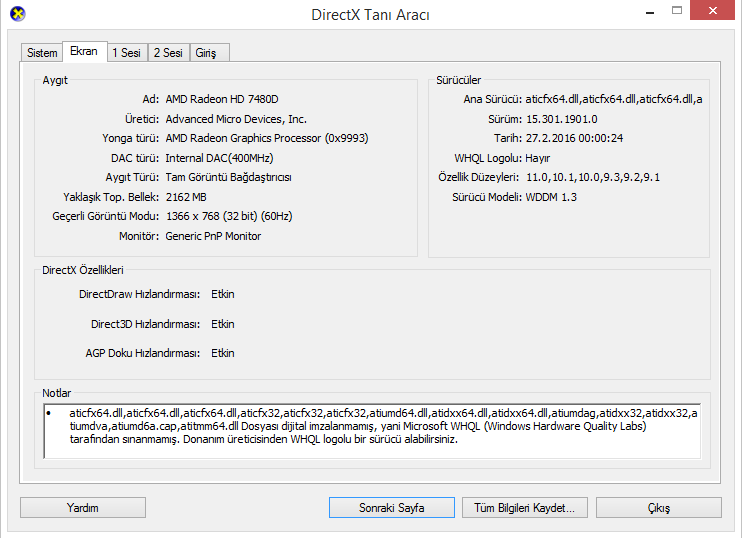This screenshot has width=742, height=538.
Task: Click the Yardım button
Action: pos(83,508)
